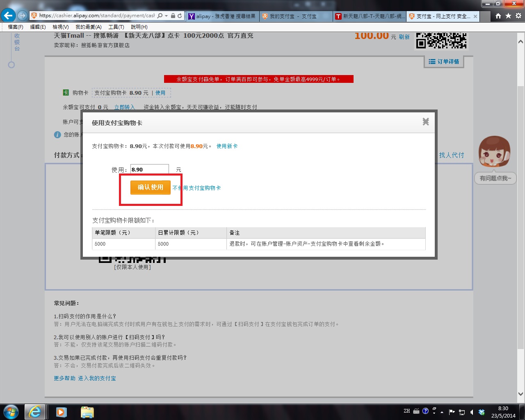
Task: Click the orange 确认使用 button
Action: tap(151, 187)
